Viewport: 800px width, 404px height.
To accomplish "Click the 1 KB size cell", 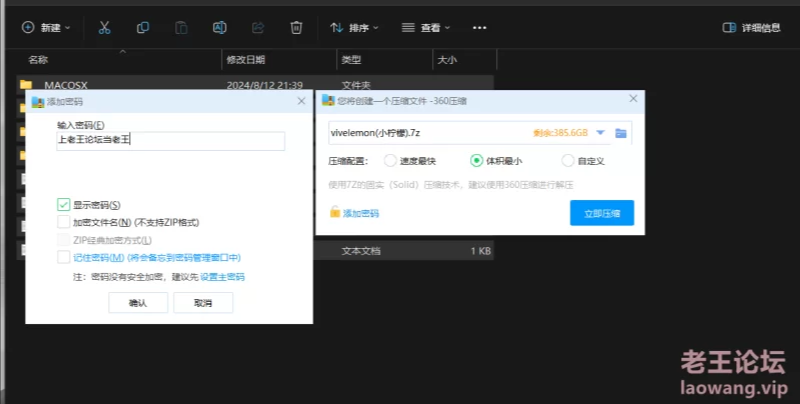I will tap(481, 251).
